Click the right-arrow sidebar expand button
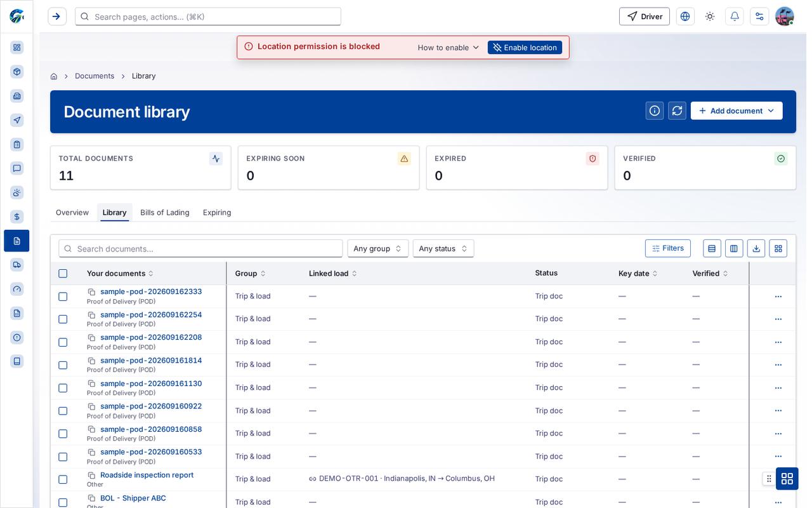 57,17
